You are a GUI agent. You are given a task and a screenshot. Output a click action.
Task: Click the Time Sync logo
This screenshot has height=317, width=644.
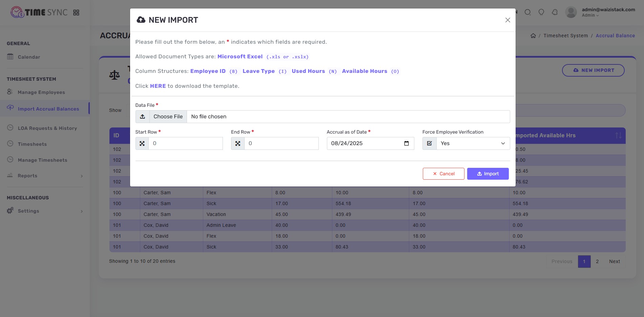point(39,12)
